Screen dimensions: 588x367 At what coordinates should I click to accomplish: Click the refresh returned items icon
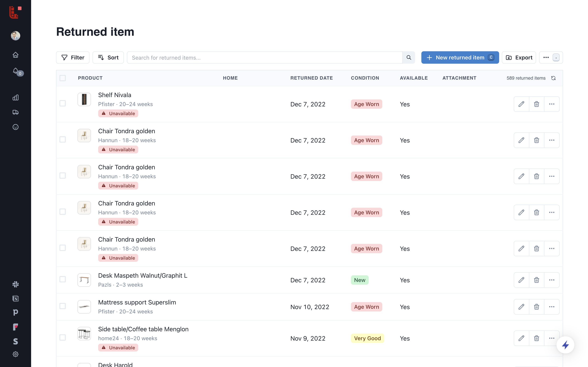(553, 78)
